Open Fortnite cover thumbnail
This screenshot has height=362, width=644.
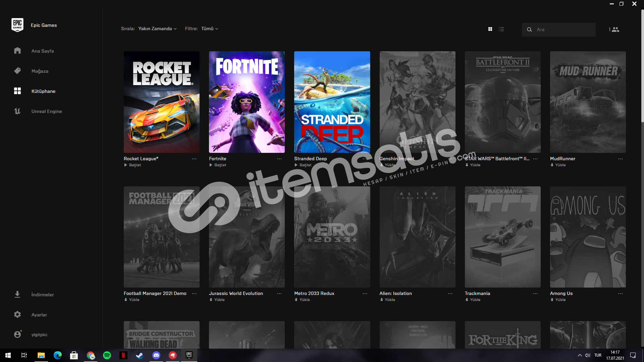(247, 102)
